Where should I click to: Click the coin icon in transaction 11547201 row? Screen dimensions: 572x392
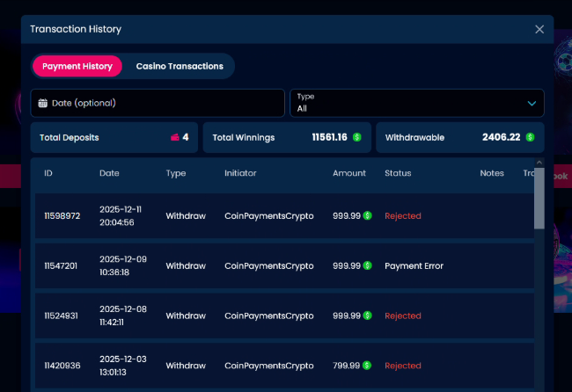(x=367, y=265)
